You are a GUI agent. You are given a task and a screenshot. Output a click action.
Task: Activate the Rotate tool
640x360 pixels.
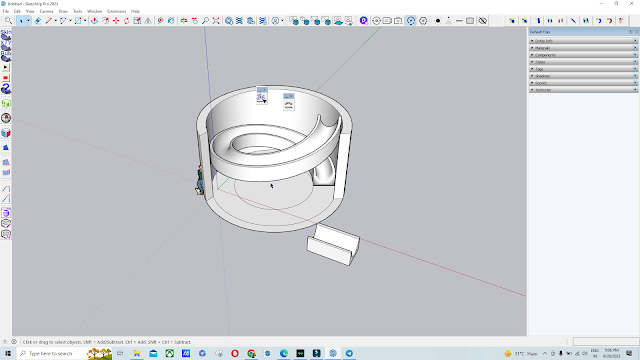pos(127,20)
